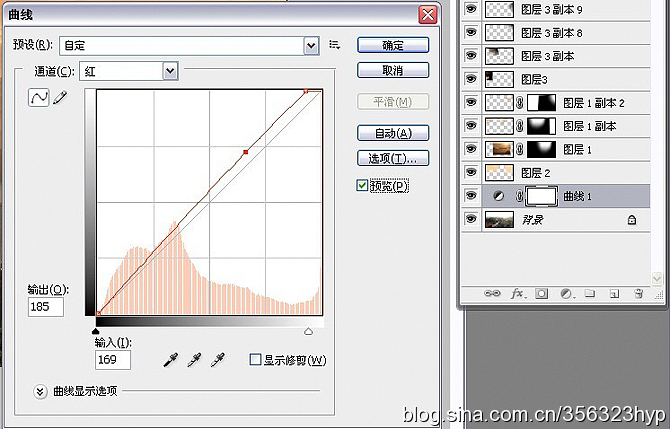
Task: Hide layer 图层3
Action: 471,79
